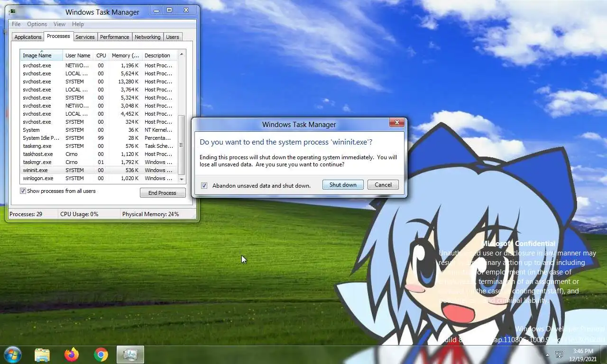Switch to the Services tab

pos(85,37)
